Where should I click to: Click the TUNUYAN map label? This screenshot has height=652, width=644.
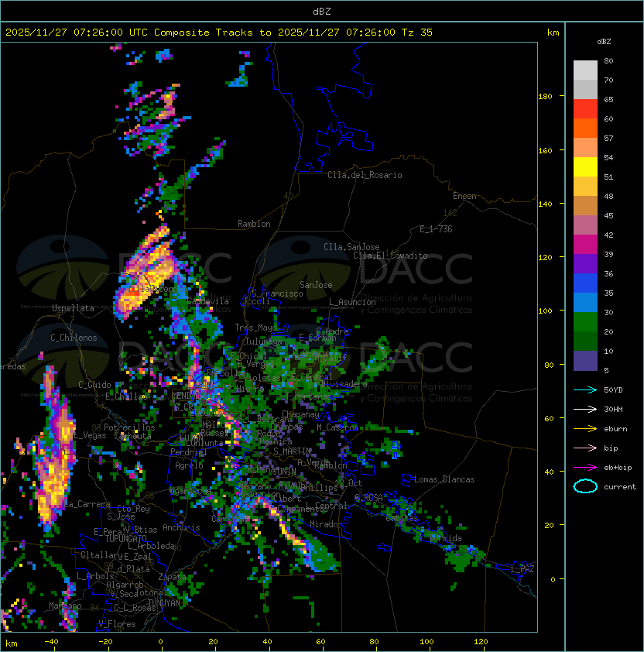click(164, 602)
